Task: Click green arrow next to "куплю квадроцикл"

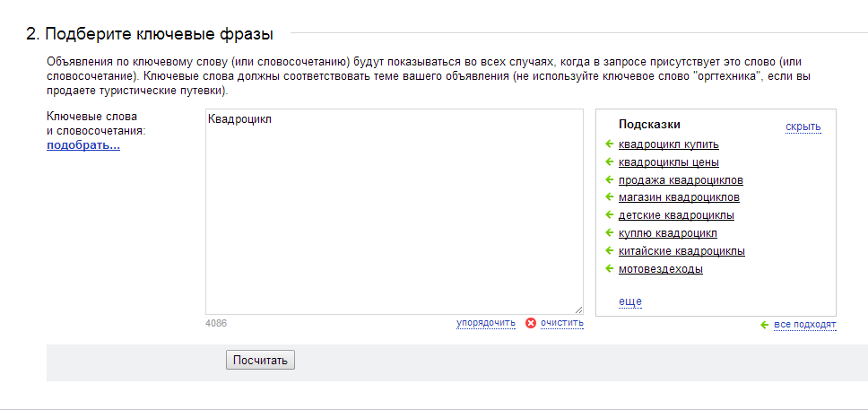Action: pyautogui.click(x=608, y=233)
